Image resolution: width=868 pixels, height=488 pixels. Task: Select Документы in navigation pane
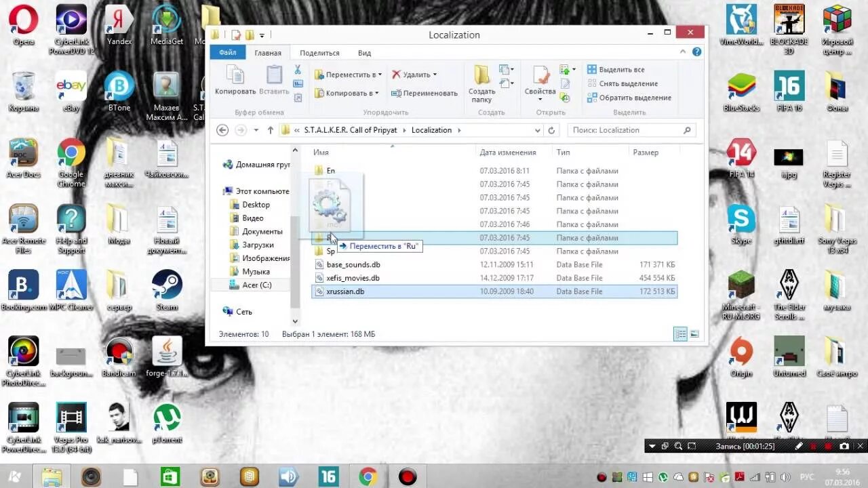[x=262, y=232]
